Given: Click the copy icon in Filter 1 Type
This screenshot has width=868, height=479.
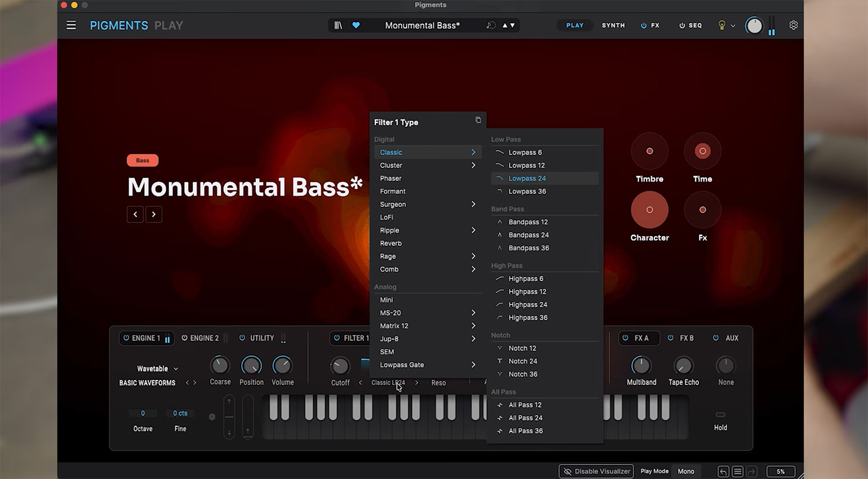Looking at the screenshot, I should tap(478, 120).
